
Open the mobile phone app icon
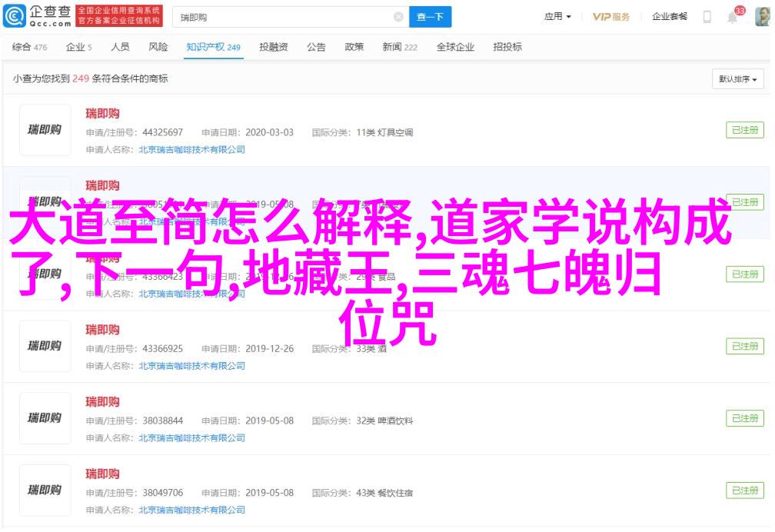pos(707,17)
